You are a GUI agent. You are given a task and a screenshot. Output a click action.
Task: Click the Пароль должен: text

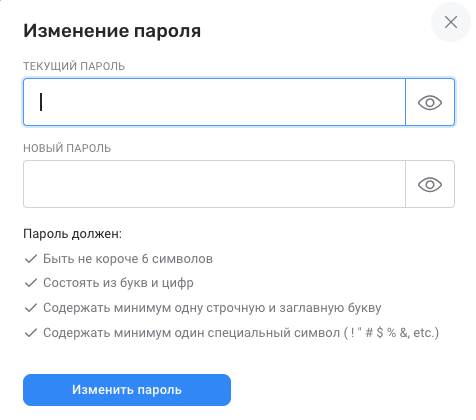pyautogui.click(x=73, y=234)
